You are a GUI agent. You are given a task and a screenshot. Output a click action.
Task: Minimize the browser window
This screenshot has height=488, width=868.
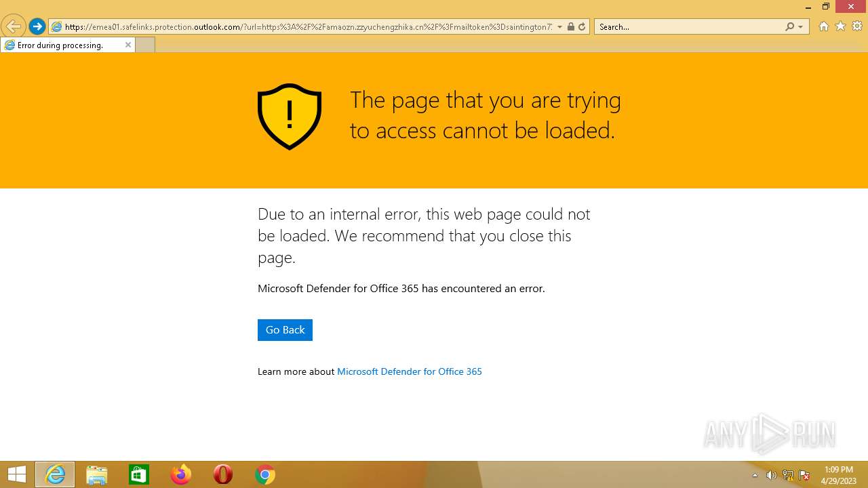808,7
